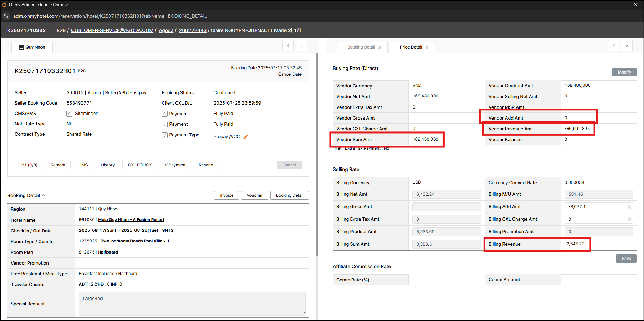The image size is (644, 321).
Task: Open the CXL POLICY button
Action: [x=140, y=165]
